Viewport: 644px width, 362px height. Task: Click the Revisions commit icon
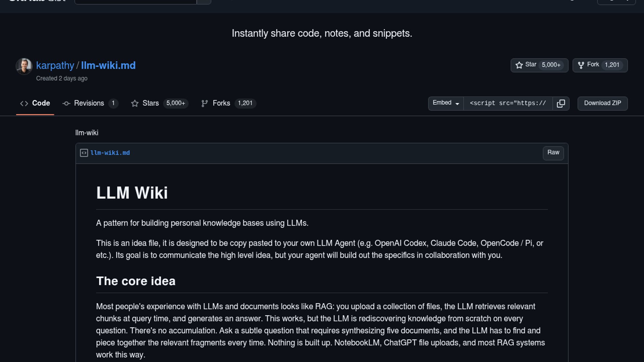point(66,103)
